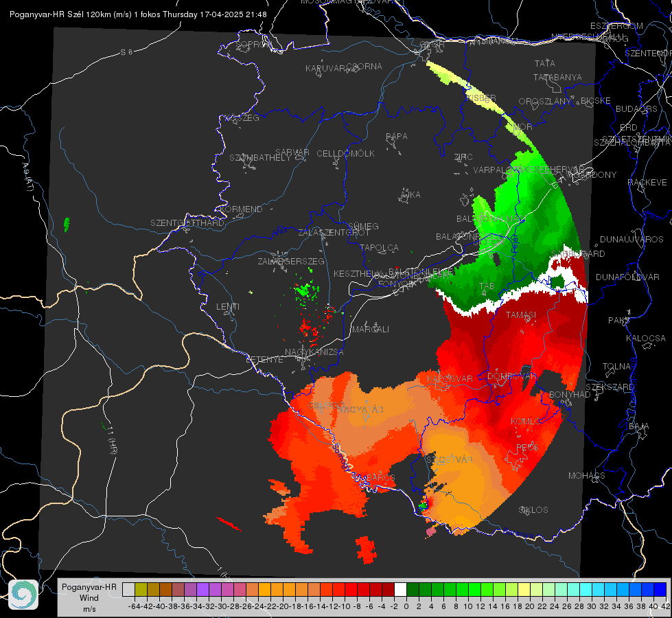The image size is (672, 618).
Task: Click the TAMASI label in the red area
Action: click(521, 315)
